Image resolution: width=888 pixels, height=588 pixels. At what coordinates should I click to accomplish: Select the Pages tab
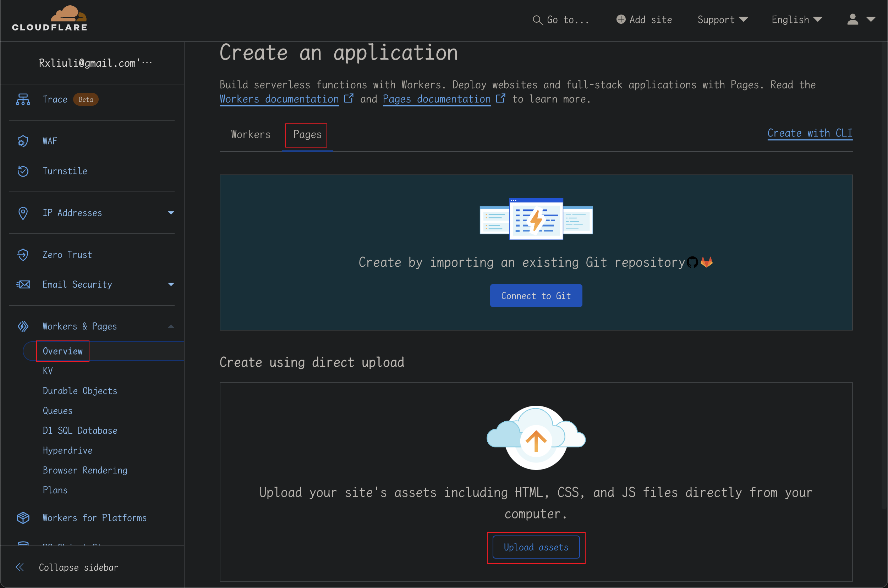tap(307, 135)
